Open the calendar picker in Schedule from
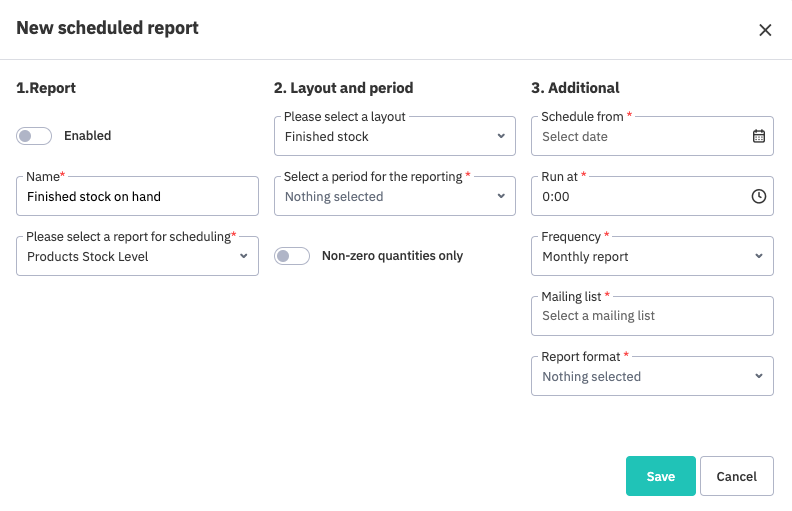Viewport: 792px width, 511px height. tap(758, 136)
